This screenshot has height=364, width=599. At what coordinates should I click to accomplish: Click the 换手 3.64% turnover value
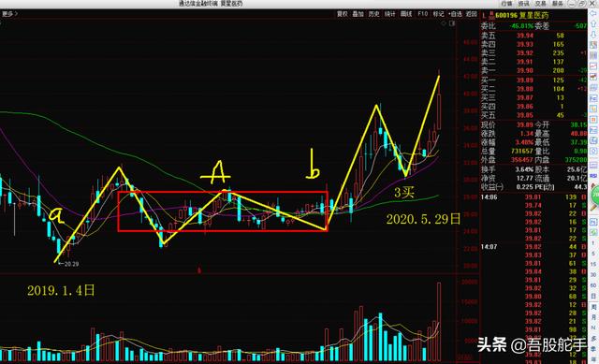pyautogui.click(x=525, y=169)
